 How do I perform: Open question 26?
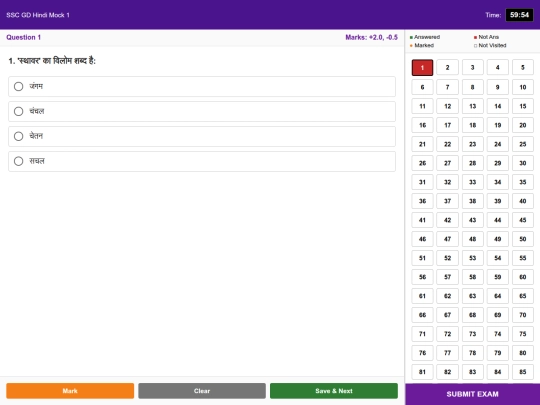pyautogui.click(x=422, y=163)
